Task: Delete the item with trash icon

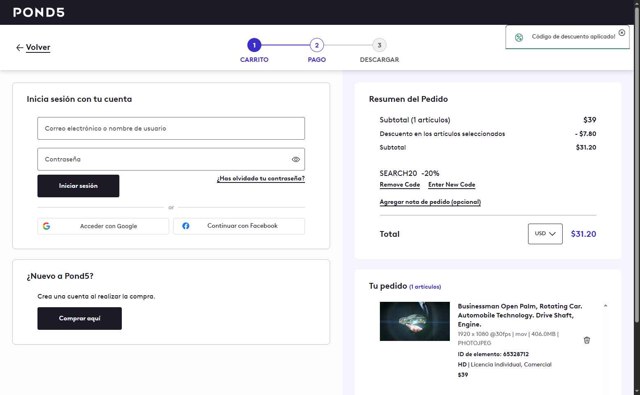Action: 587,340
